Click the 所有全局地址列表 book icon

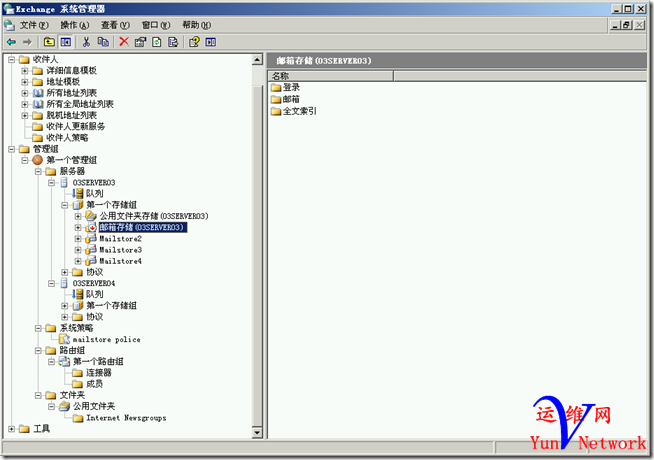(x=38, y=104)
